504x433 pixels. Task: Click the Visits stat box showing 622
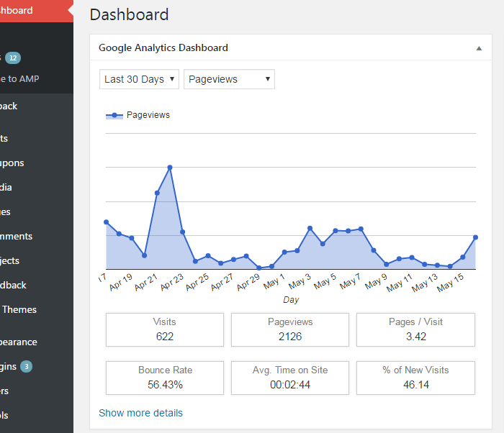[165, 329]
